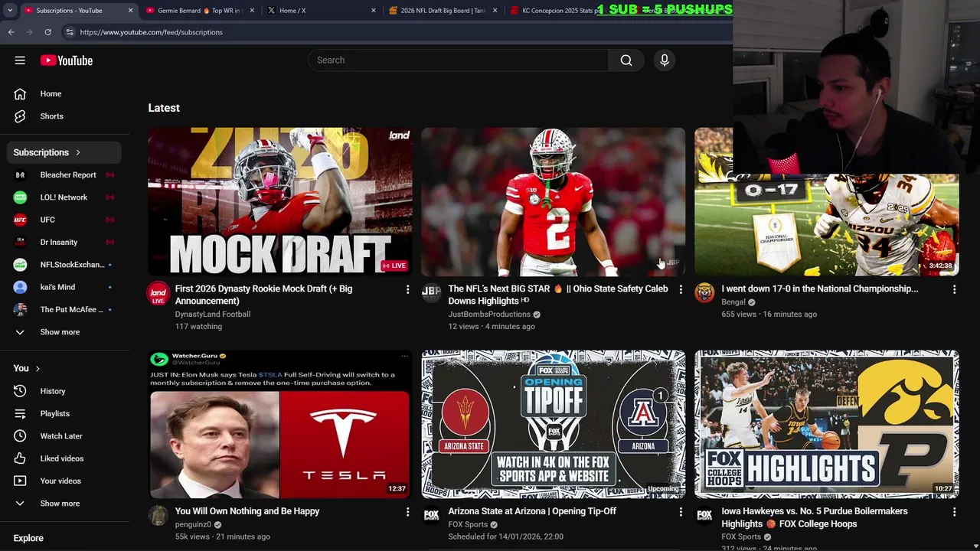Open options menu for Caleb Downs Highlights video
The width and height of the screenshot is (980, 551).
[x=681, y=289]
